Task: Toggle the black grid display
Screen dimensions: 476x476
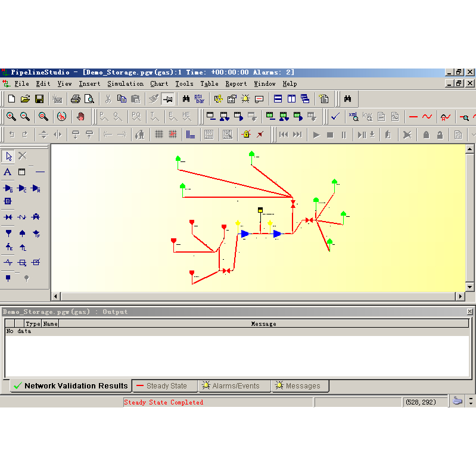Action: 159,134
